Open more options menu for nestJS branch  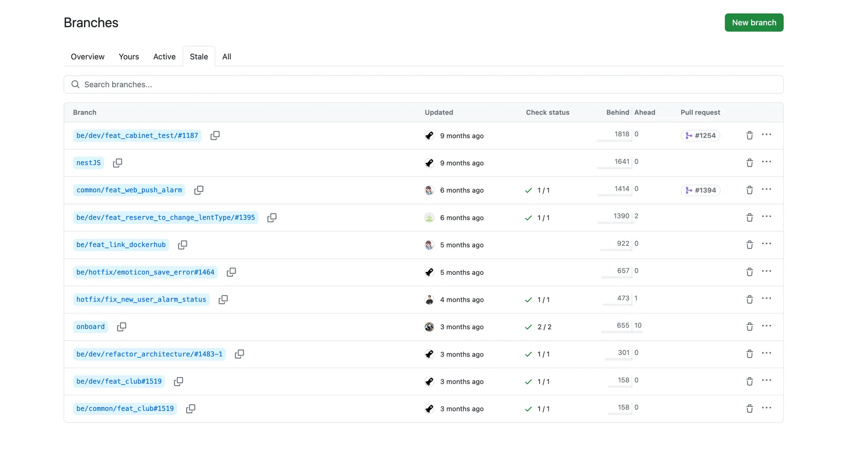click(x=766, y=162)
